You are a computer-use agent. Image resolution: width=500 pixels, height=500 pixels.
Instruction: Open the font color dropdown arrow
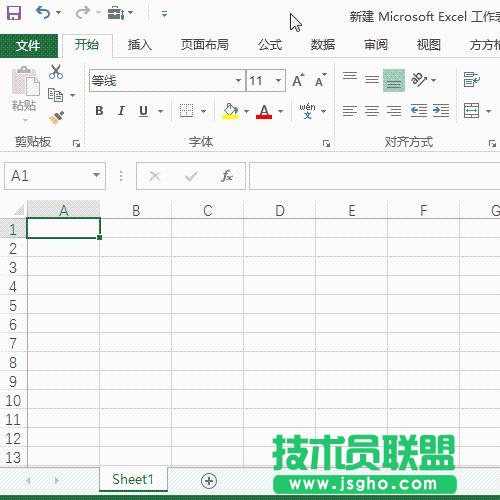(280, 111)
